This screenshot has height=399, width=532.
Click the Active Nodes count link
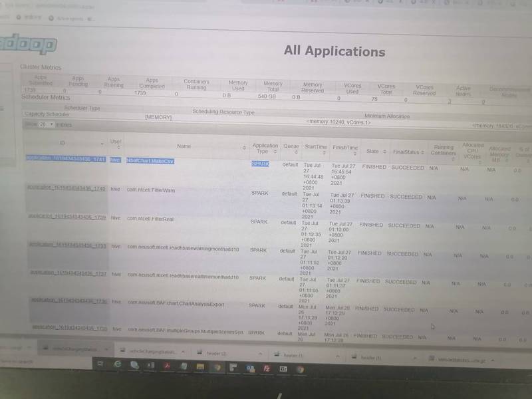tap(450, 101)
